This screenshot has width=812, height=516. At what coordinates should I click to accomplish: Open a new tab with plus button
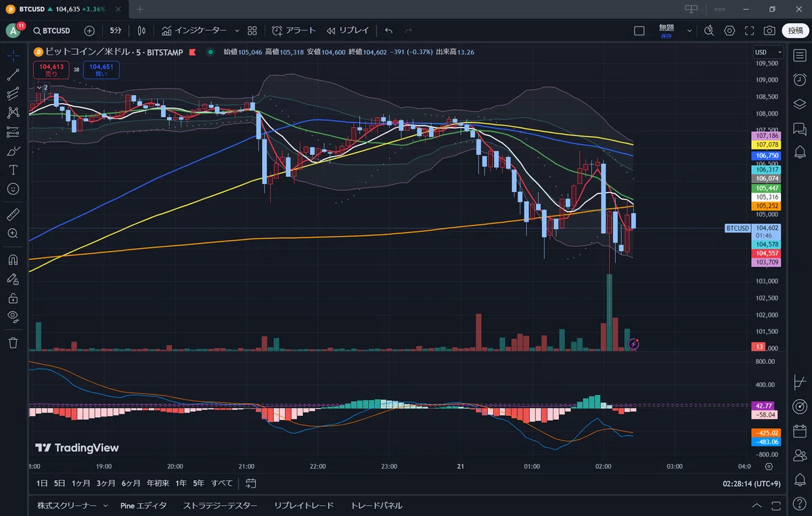pyautogui.click(x=140, y=9)
